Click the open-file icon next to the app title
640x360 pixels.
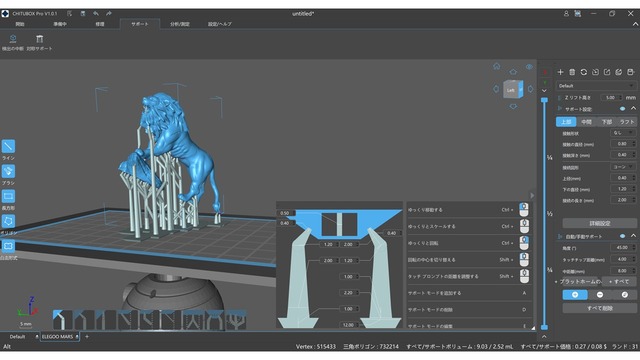coord(69,13)
